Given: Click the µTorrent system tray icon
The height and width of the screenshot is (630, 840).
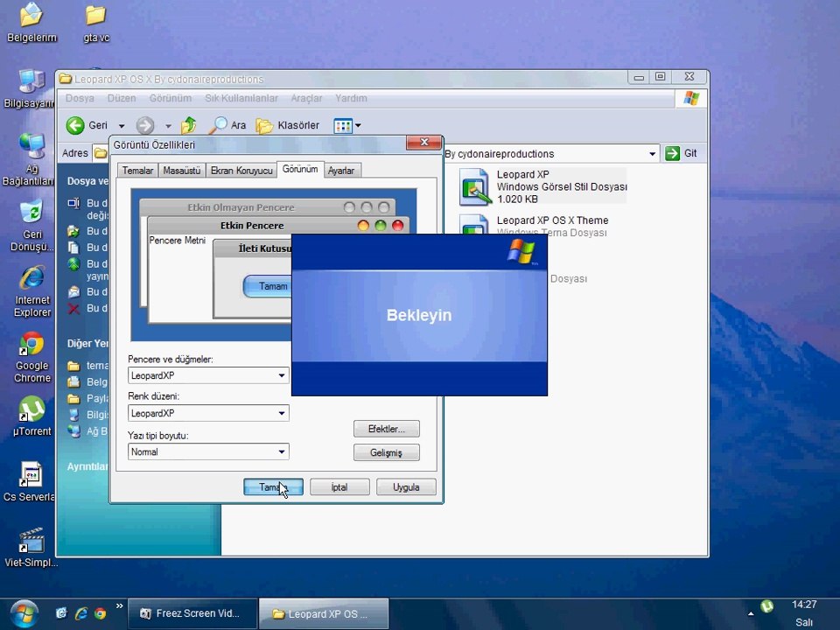Looking at the screenshot, I should click(x=767, y=605).
